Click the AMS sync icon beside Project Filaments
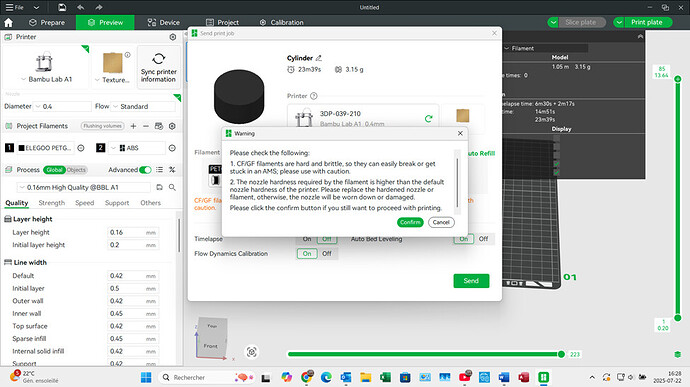Viewport: 690px width, 387px height. point(159,126)
